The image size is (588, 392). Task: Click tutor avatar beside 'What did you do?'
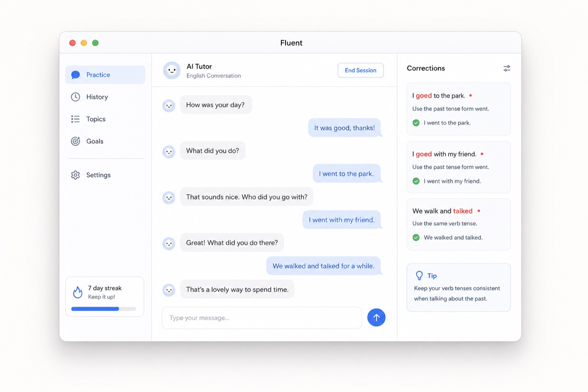(169, 152)
